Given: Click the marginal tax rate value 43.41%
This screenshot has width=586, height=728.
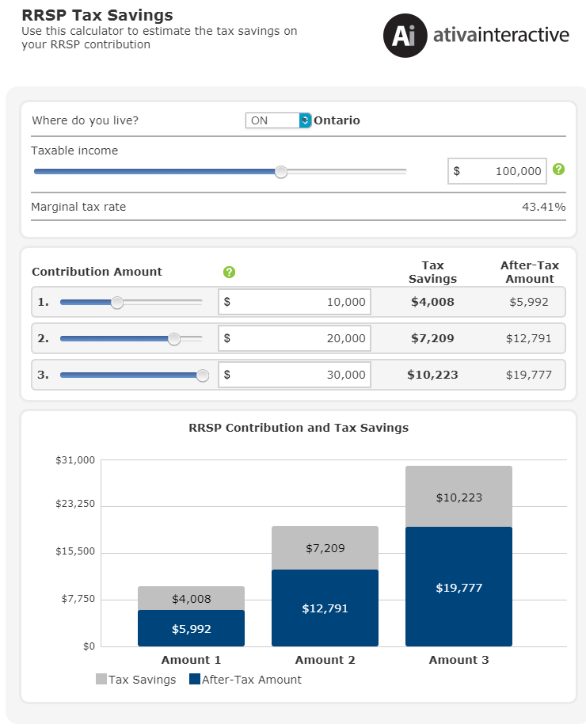Looking at the screenshot, I should [x=543, y=206].
